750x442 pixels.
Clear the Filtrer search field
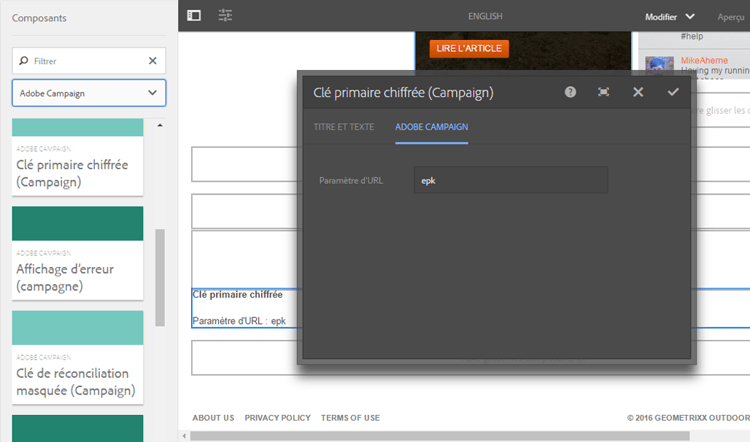tap(153, 61)
